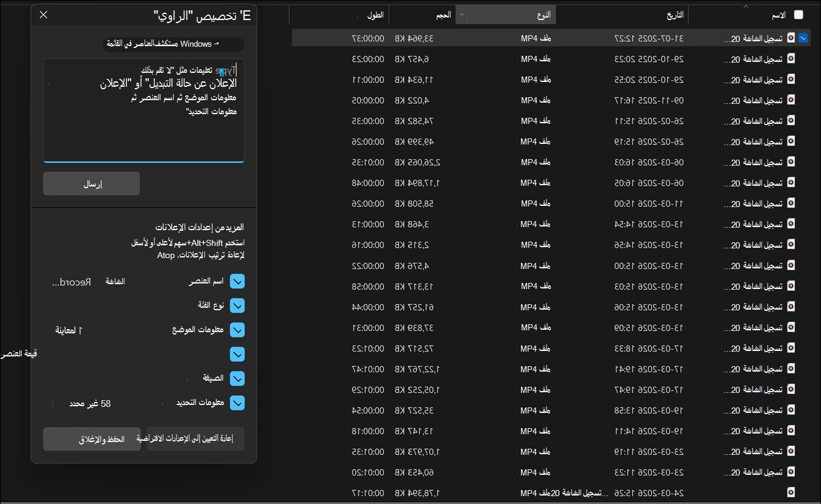Screen dimensions: 821x504
Task: Click the file icon in the 11,634 KB row
Action: tap(791, 79)
